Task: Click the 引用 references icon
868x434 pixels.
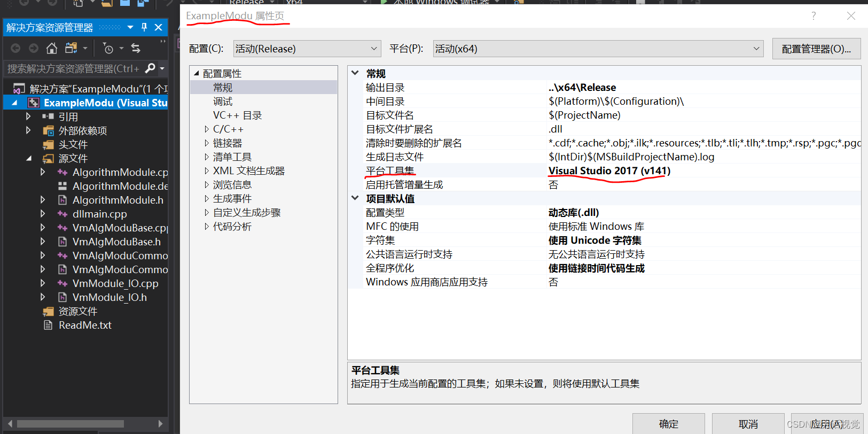Action: click(48, 117)
